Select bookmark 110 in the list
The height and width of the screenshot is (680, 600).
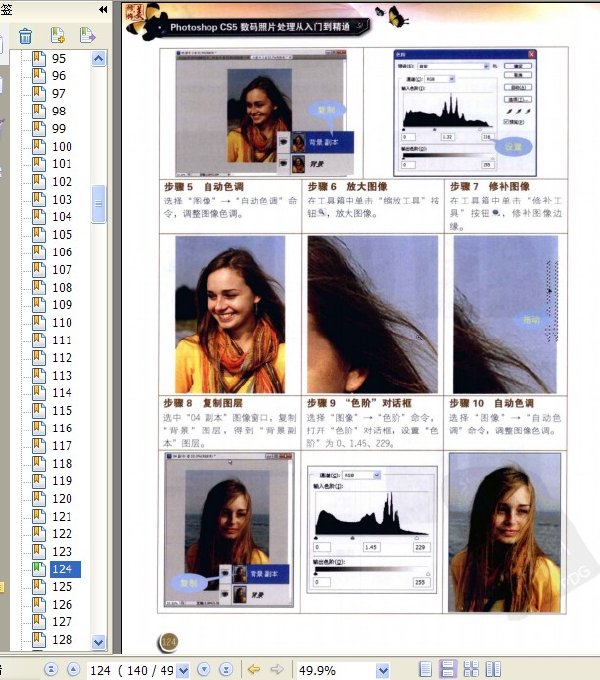tap(62, 323)
